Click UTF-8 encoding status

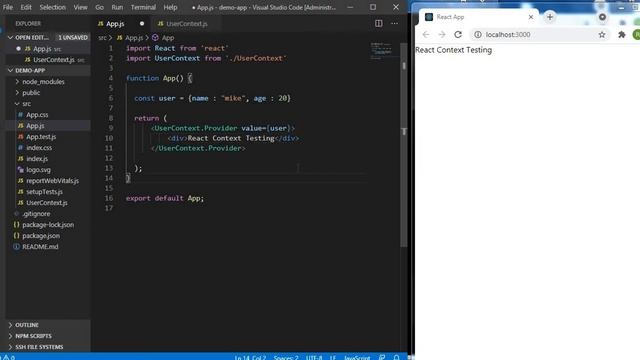(314, 357)
